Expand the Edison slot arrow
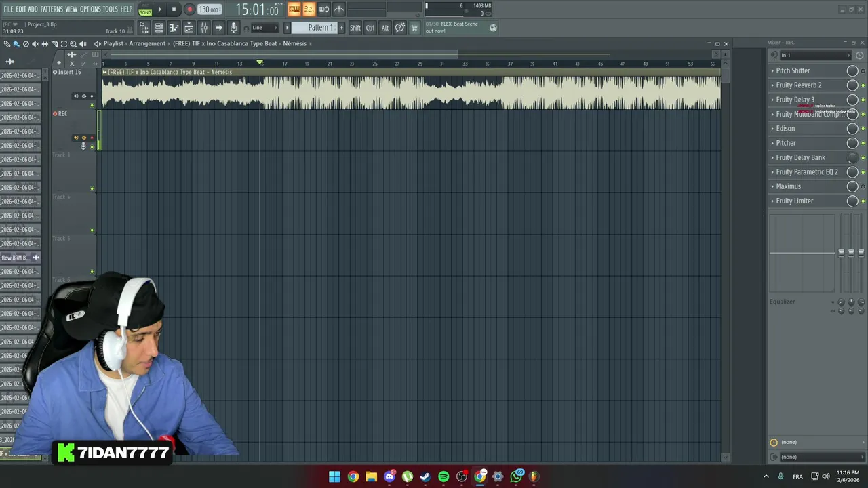 pyautogui.click(x=772, y=129)
